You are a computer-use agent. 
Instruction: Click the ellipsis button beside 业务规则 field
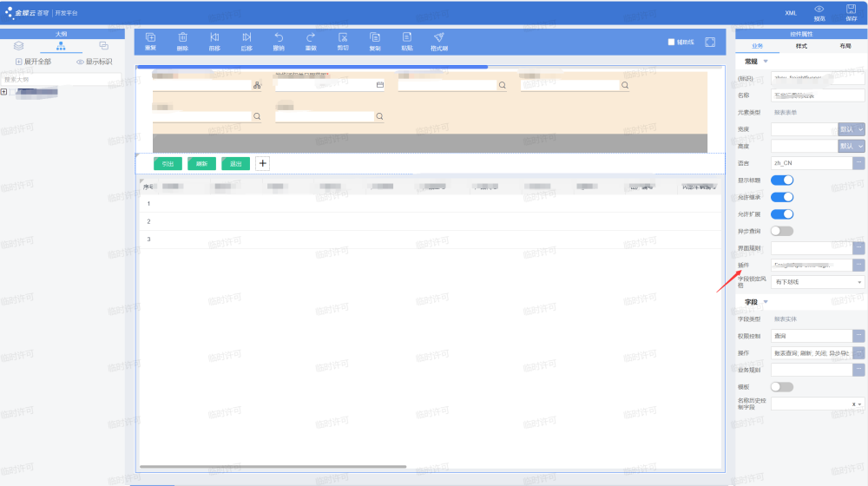coord(858,369)
